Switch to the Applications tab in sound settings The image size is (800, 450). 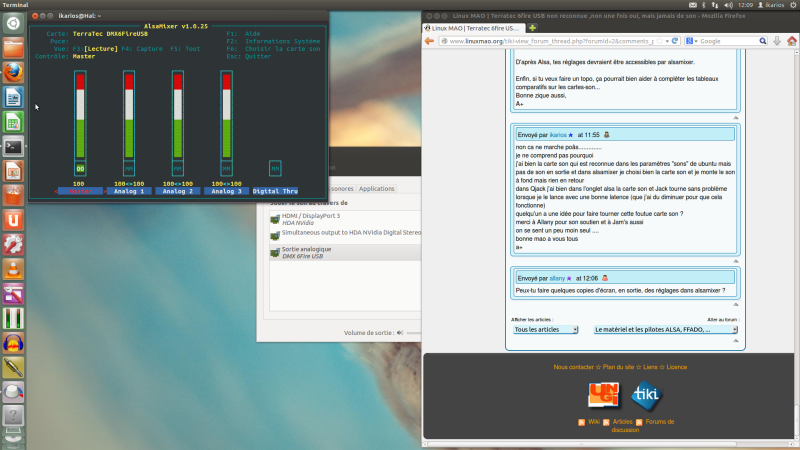(x=376, y=188)
